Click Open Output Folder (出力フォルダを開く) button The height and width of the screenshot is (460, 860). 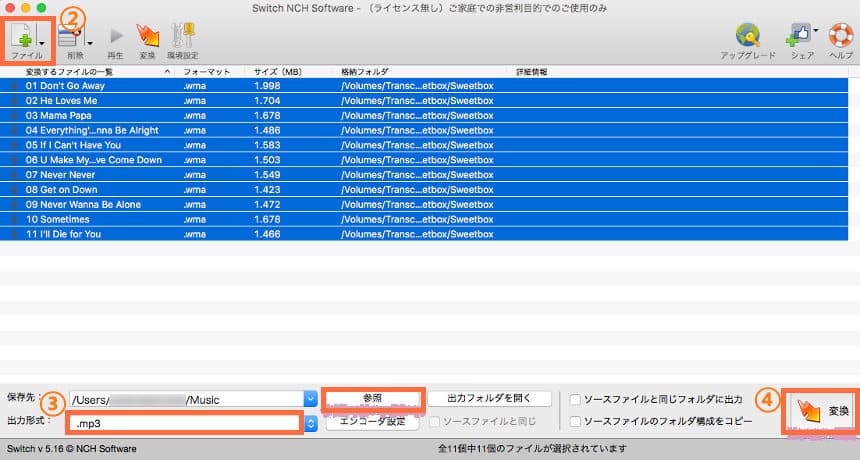click(x=489, y=399)
